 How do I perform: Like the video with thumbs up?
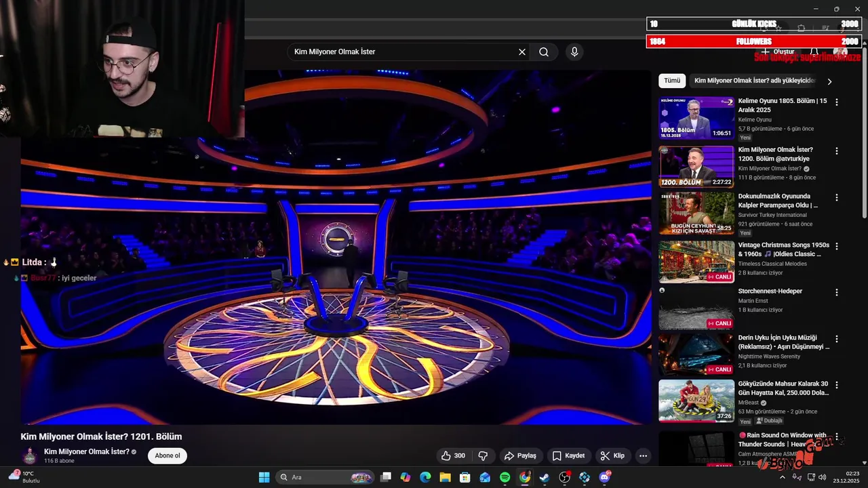tap(453, 455)
